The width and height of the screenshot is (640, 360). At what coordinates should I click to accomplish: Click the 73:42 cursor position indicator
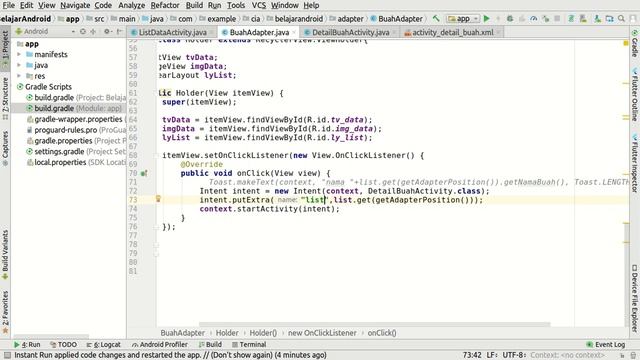coord(472,355)
